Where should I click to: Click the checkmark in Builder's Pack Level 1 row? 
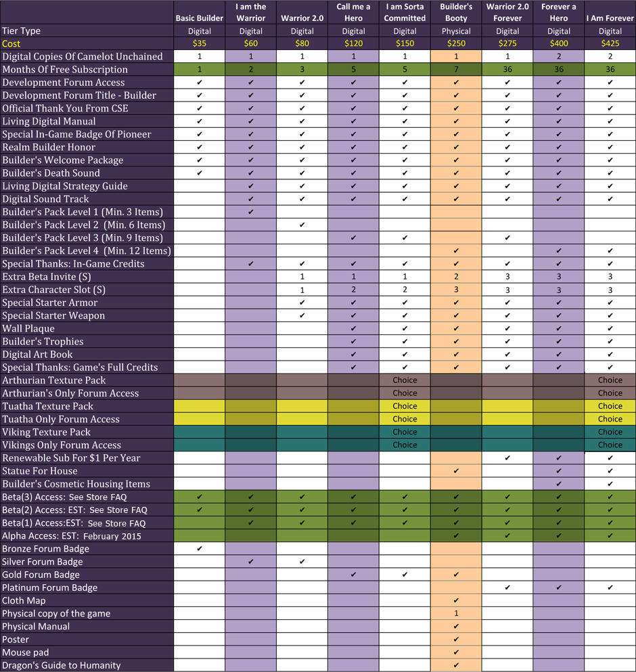(251, 212)
